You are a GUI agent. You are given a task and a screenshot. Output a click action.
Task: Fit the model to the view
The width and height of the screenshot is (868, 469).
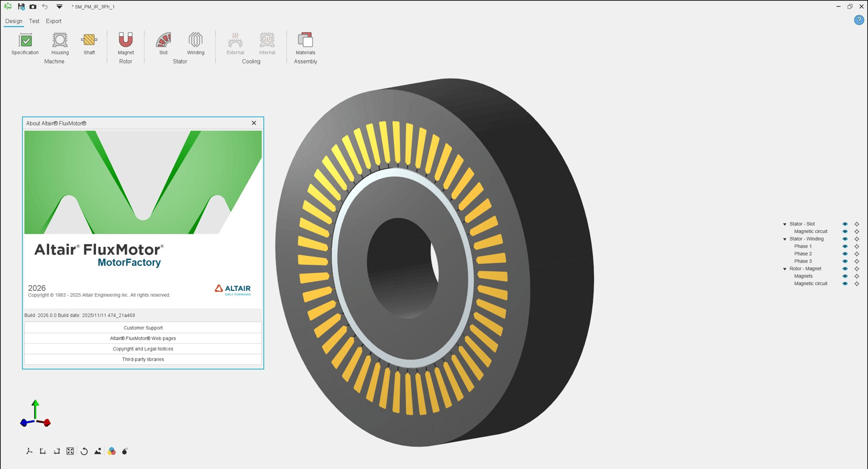pyautogui.click(x=70, y=451)
